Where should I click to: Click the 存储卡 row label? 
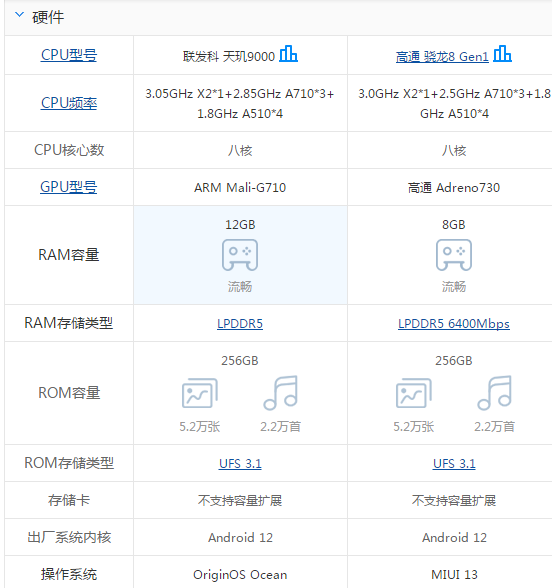(69, 500)
